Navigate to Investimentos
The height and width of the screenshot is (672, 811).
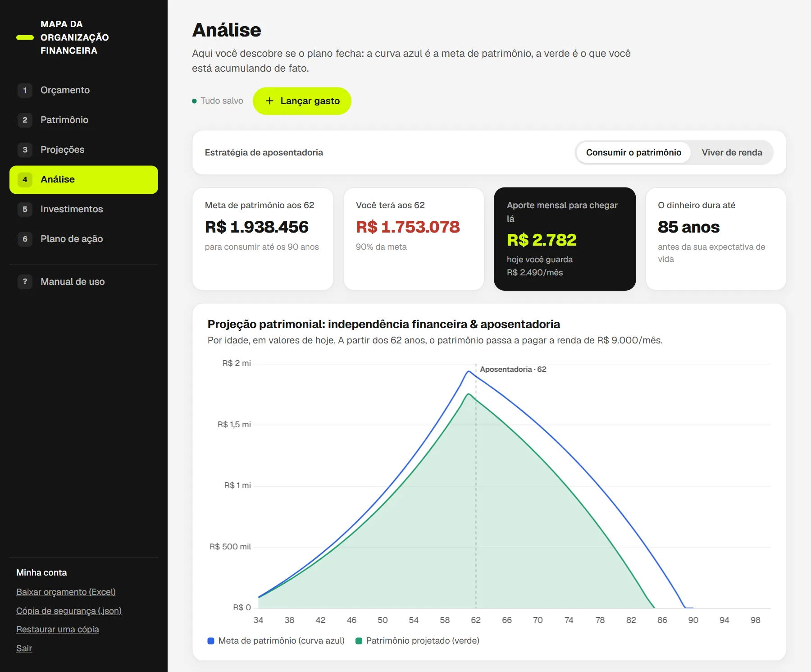point(84,209)
